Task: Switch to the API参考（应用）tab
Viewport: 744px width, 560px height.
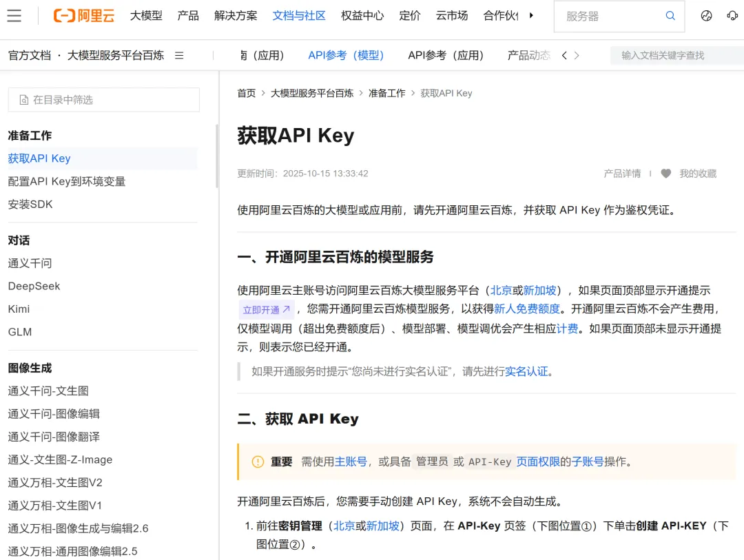Action: tap(446, 56)
